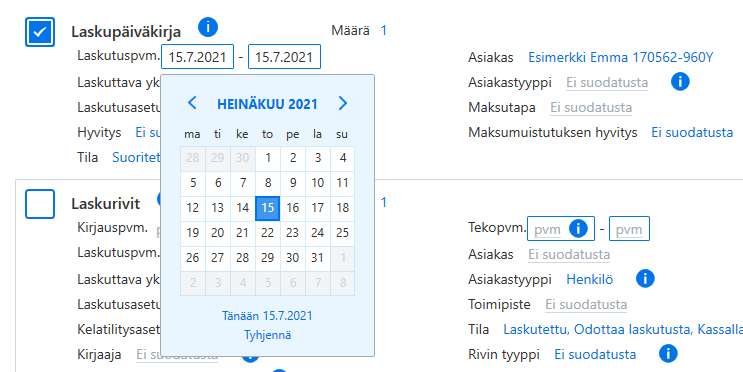Click info icon beside Laskupäiväkirja Asiakastyyppi filter

pyautogui.click(x=680, y=82)
